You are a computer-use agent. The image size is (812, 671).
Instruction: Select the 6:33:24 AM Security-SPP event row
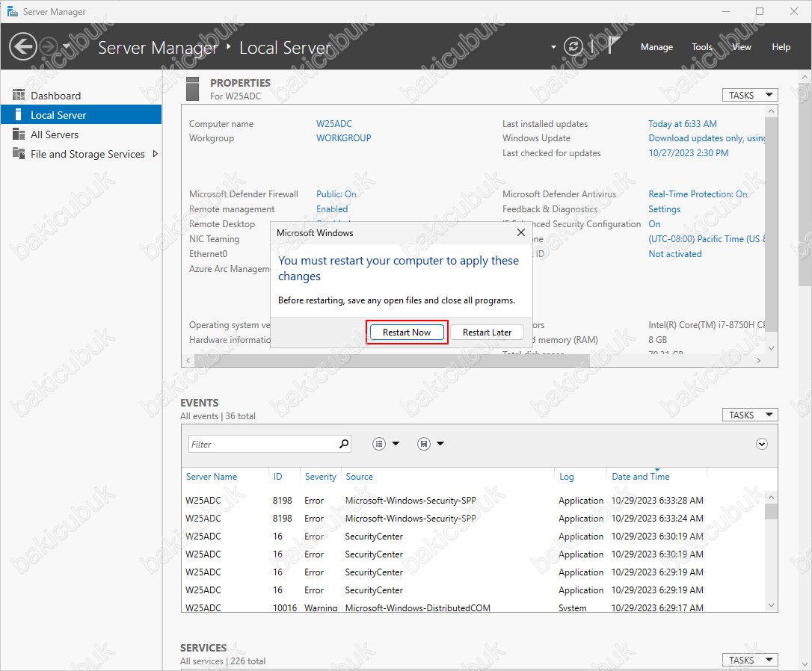coord(473,519)
